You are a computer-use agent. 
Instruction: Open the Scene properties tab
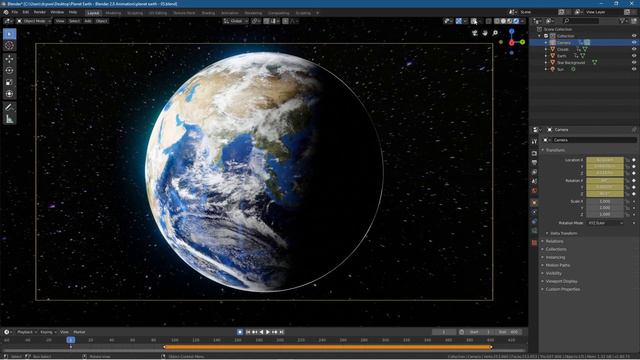(x=534, y=181)
